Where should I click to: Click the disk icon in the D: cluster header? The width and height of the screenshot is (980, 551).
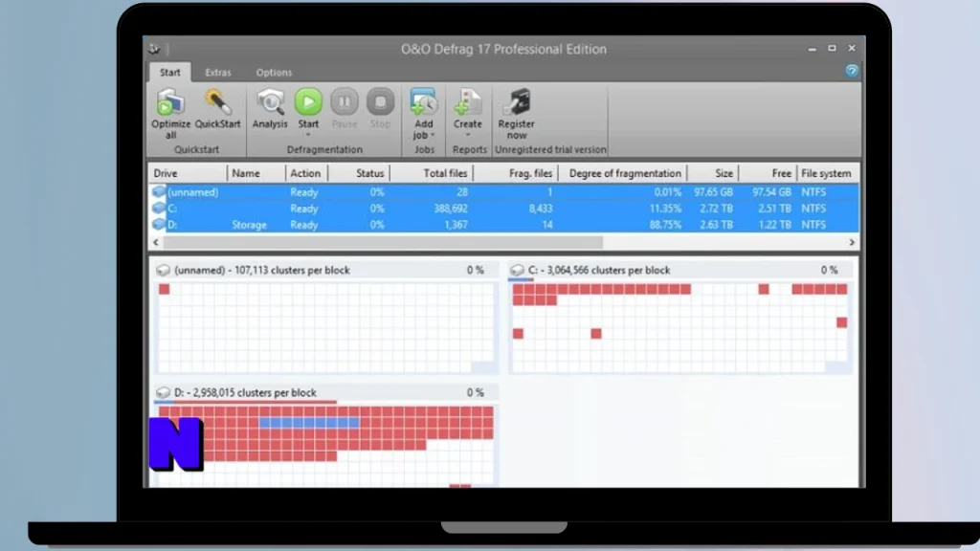click(x=163, y=392)
